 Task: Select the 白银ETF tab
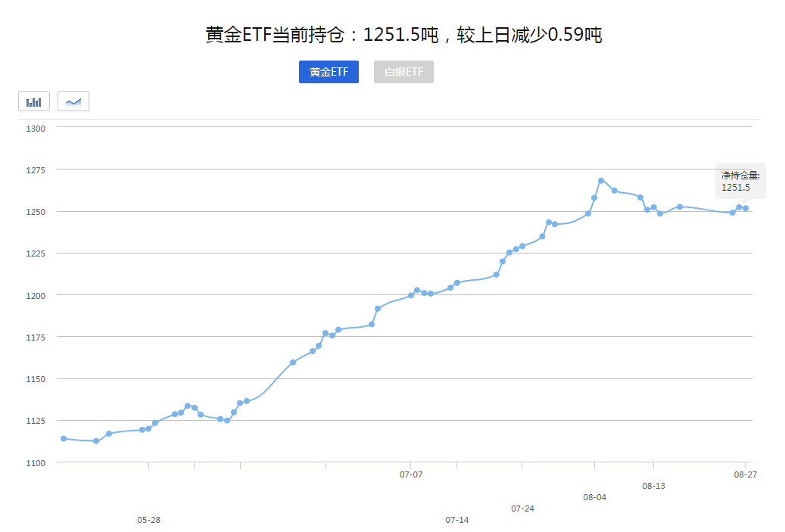pos(403,72)
